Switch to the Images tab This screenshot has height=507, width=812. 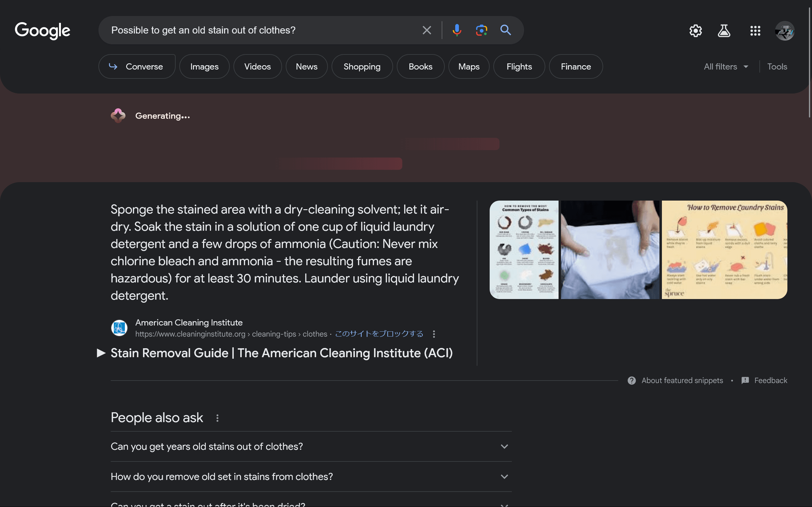coord(205,66)
